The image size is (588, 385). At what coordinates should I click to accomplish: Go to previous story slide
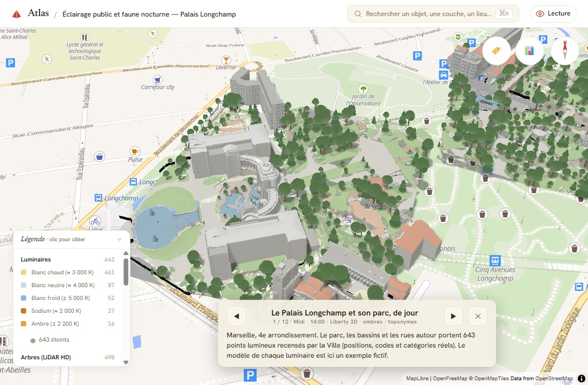coord(236,316)
